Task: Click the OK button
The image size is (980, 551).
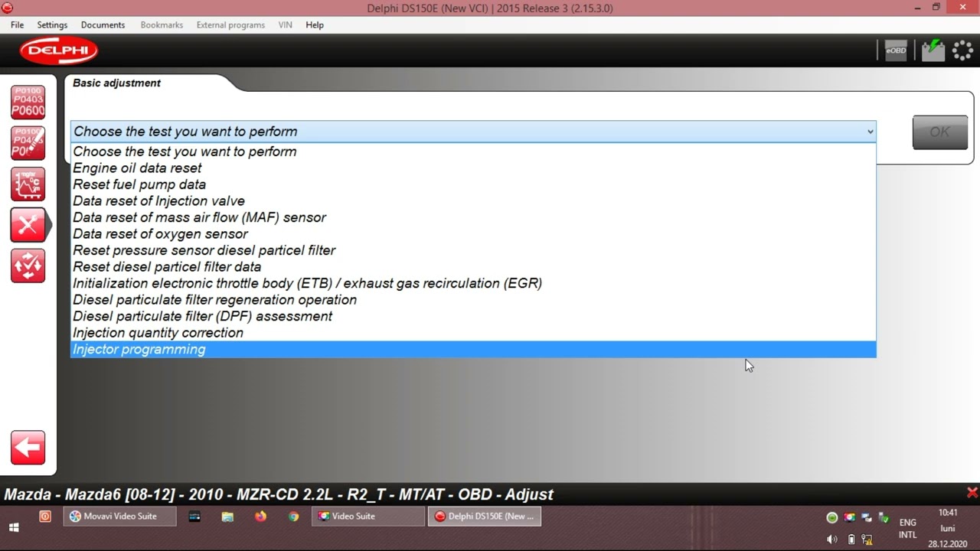Action: (939, 132)
